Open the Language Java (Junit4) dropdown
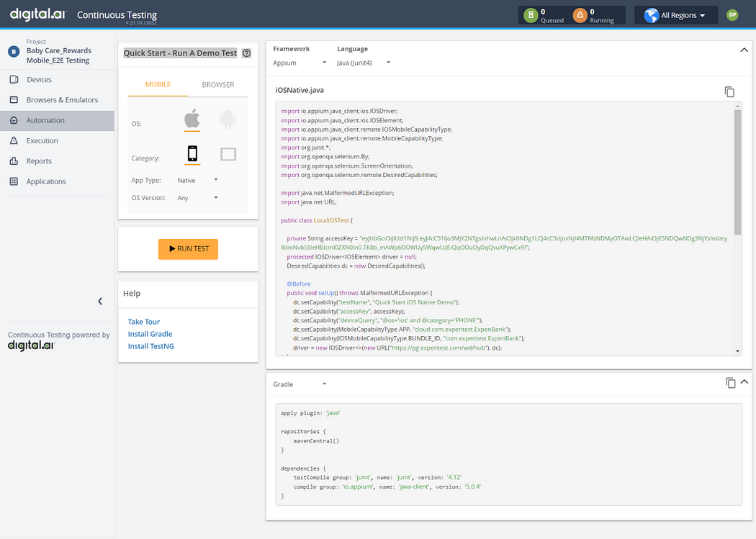This screenshot has height=539, width=756. pyautogui.click(x=364, y=63)
